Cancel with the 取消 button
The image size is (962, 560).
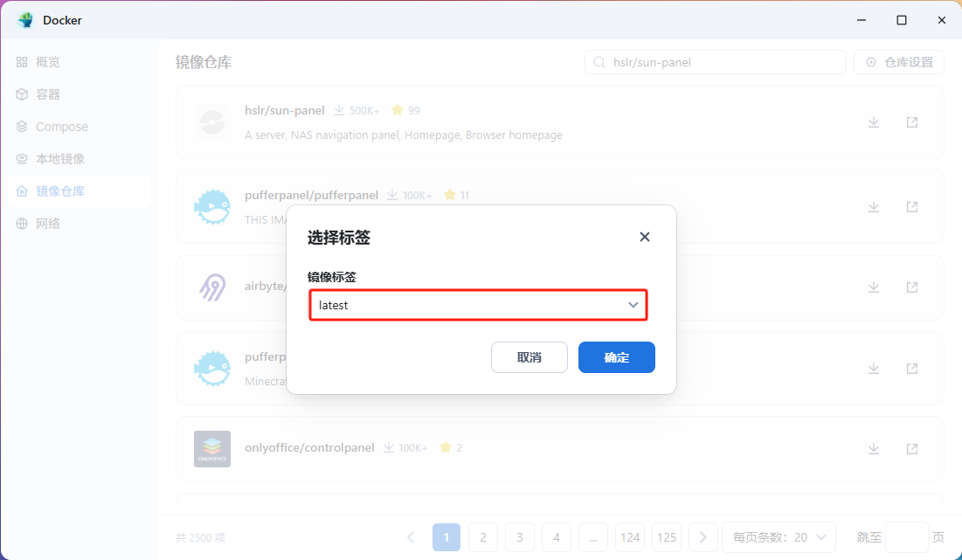[529, 357]
